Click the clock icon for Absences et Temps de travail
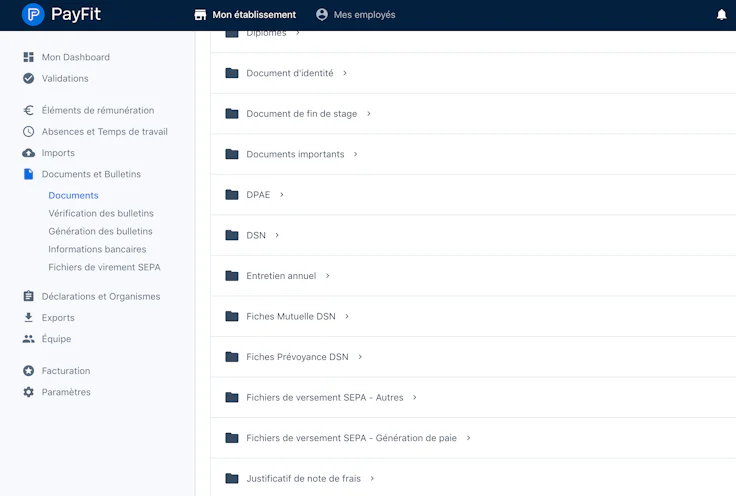Screen dimensions: 736x496 [x=29, y=131]
